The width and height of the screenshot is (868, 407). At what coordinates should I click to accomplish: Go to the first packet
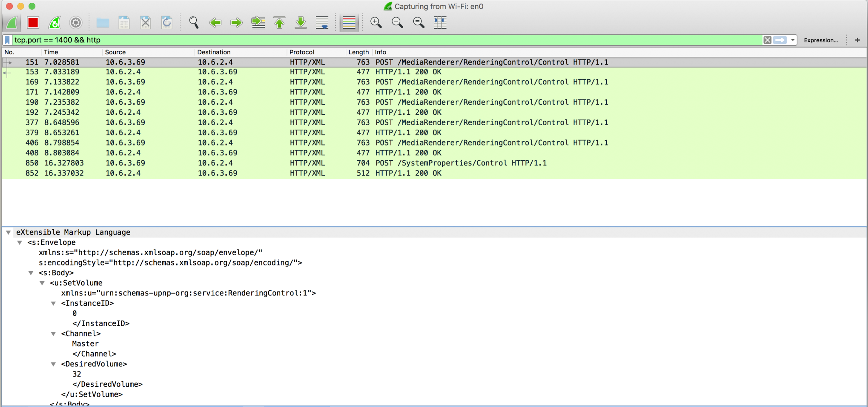[x=279, y=23]
